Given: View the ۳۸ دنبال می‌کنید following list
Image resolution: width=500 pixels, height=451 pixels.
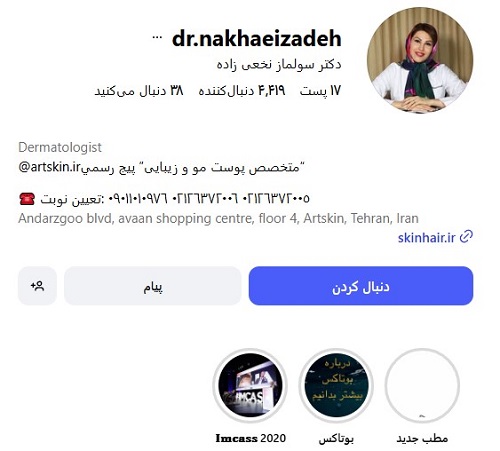Looking at the screenshot, I should coord(139,90).
